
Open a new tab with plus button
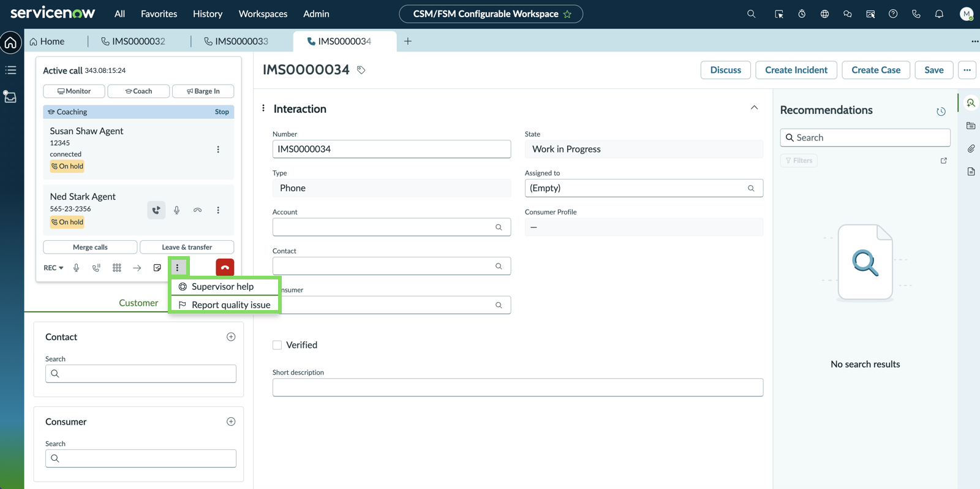(408, 41)
